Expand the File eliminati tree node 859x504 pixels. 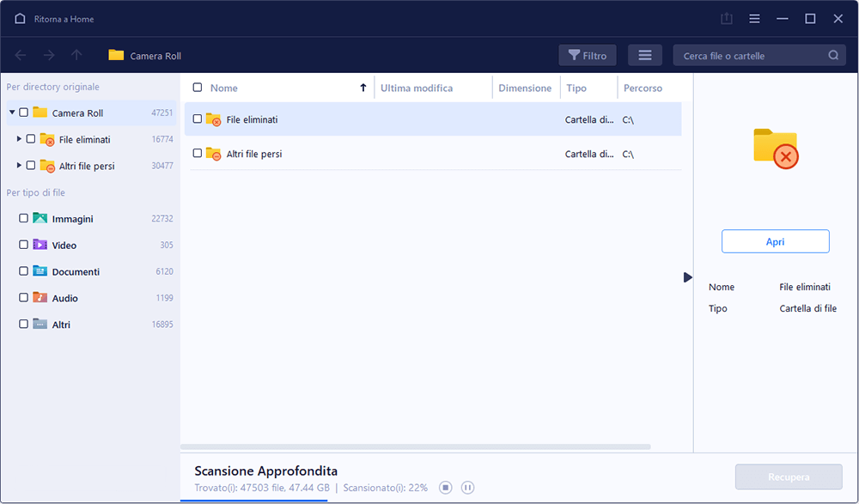(19, 139)
